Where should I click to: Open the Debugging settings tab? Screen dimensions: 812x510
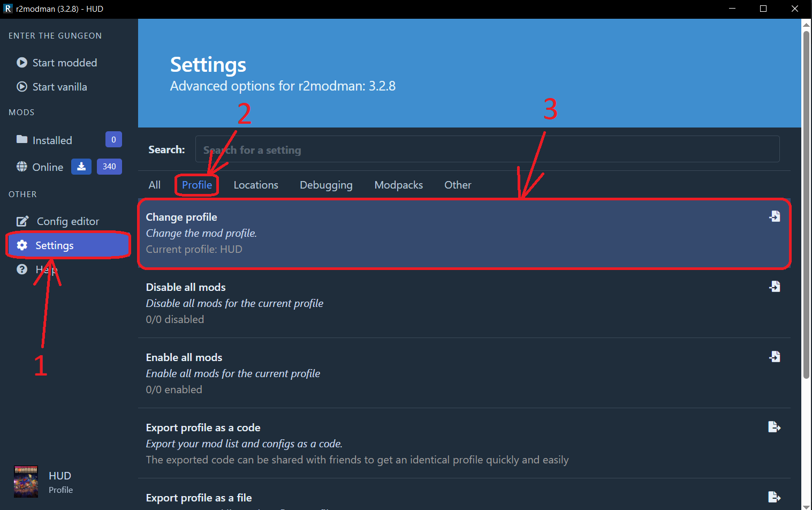326,185
